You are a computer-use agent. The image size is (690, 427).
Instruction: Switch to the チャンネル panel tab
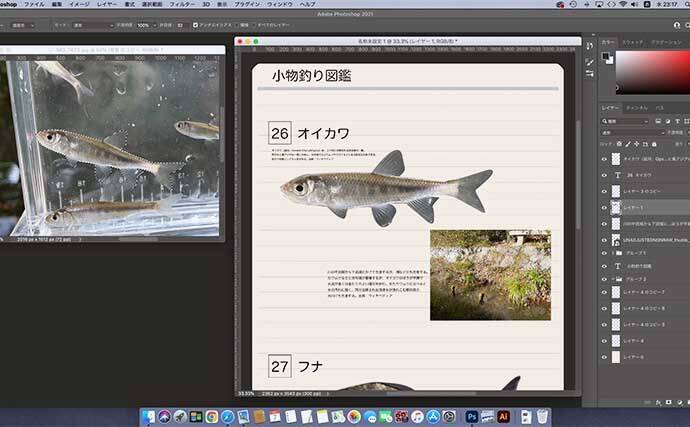coord(636,107)
